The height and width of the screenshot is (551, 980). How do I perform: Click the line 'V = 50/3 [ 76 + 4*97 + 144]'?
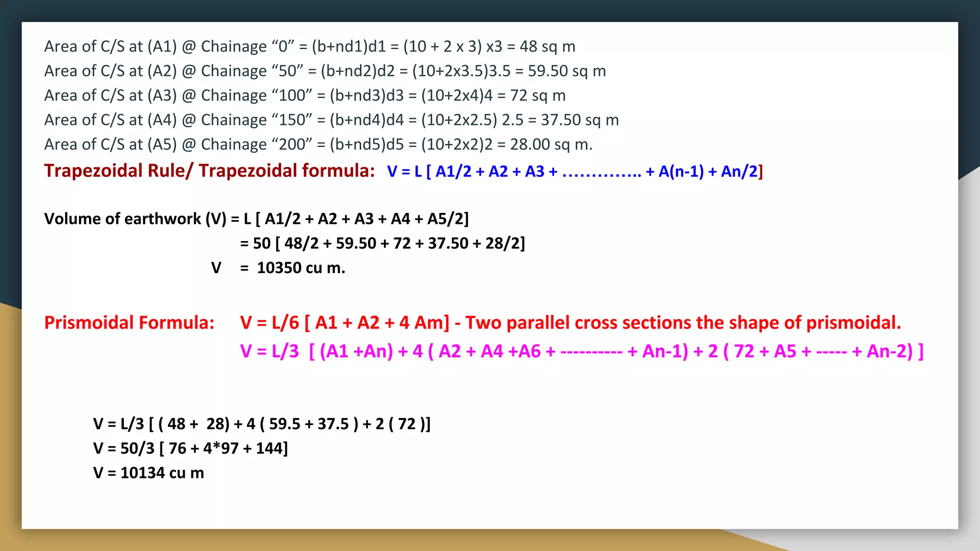[190, 448]
